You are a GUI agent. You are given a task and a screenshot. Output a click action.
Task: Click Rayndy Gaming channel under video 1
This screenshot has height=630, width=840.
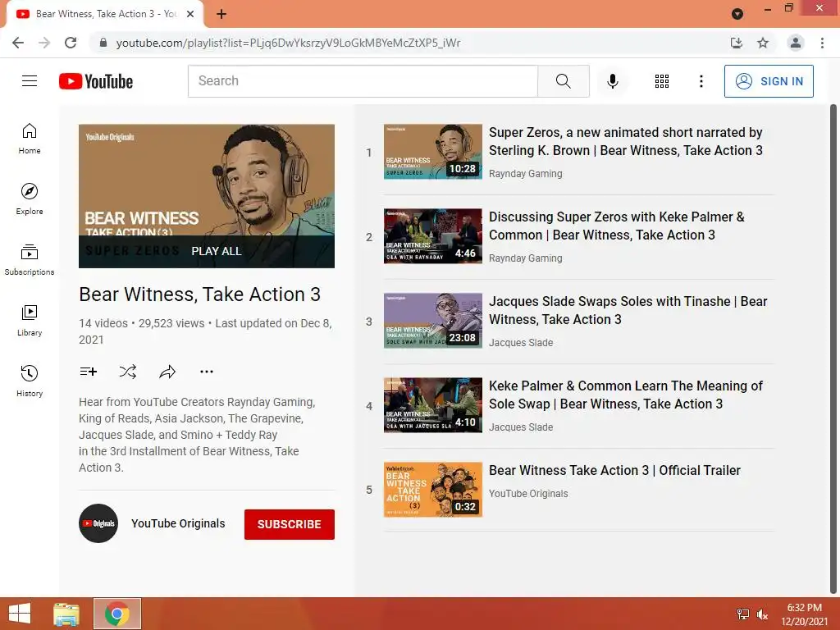tap(526, 174)
